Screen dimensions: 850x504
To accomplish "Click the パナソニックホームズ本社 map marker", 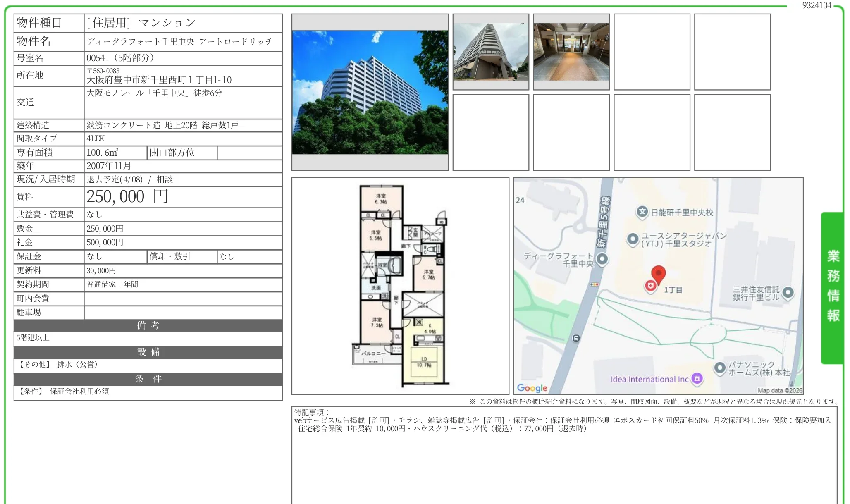I will tap(720, 367).
